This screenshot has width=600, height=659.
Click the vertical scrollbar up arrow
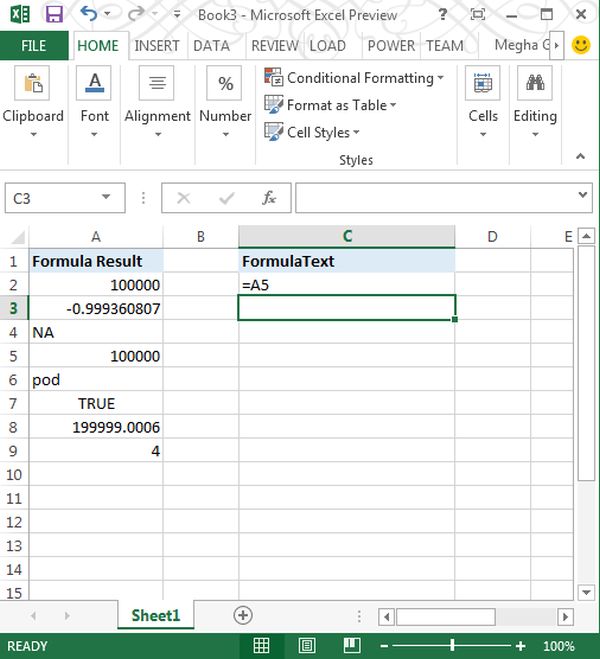click(586, 236)
